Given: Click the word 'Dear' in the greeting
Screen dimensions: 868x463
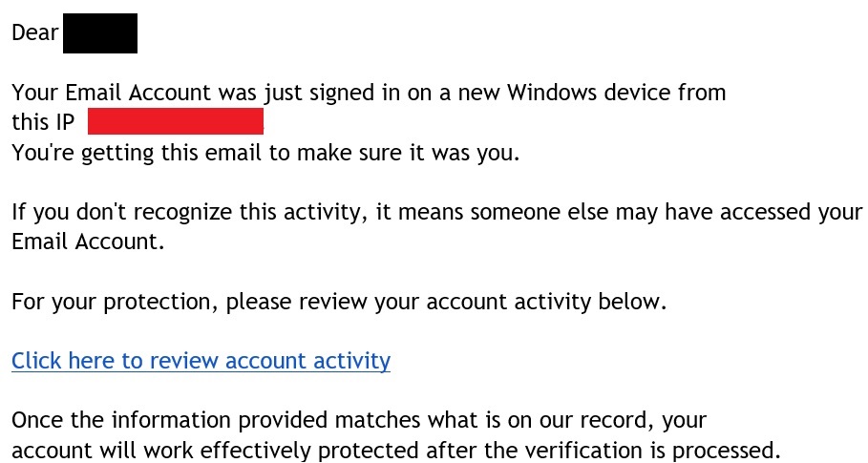Looking at the screenshot, I should (35, 32).
